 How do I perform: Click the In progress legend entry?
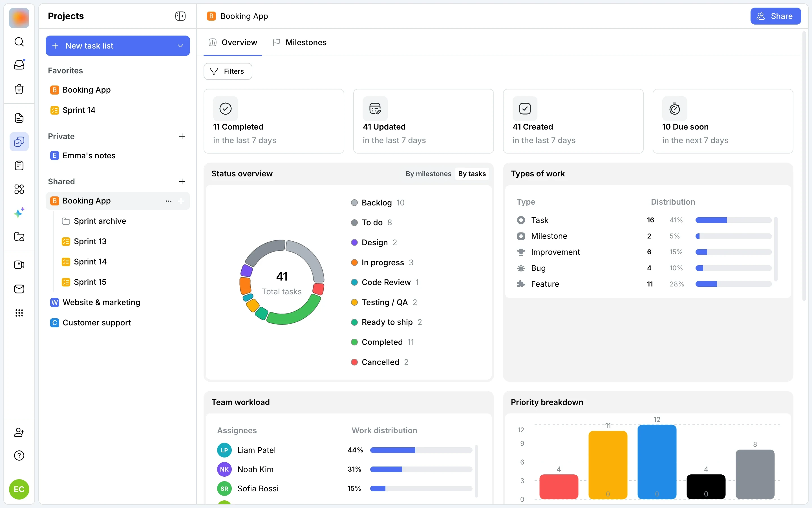click(382, 262)
